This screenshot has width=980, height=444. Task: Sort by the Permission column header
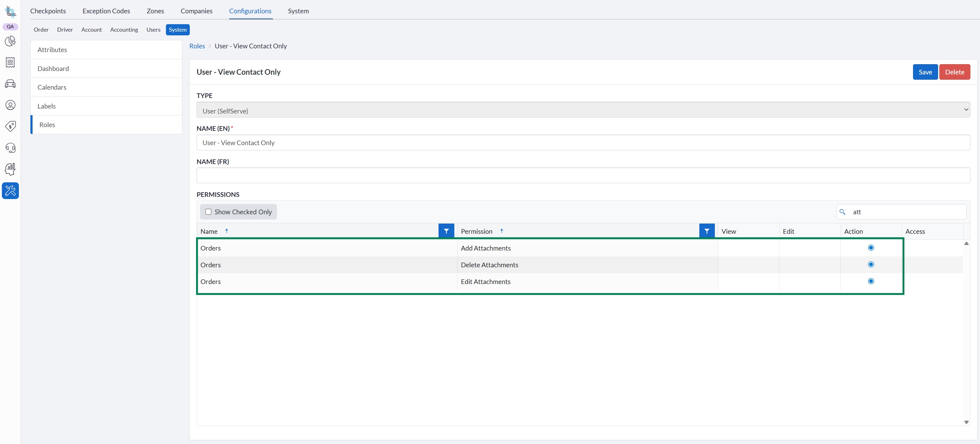coord(476,231)
